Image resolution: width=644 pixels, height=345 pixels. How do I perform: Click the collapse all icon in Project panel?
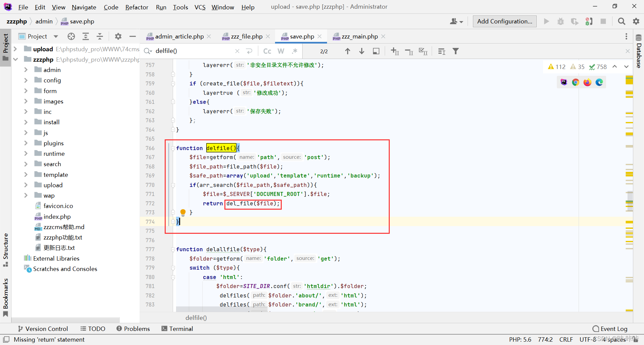pos(100,36)
